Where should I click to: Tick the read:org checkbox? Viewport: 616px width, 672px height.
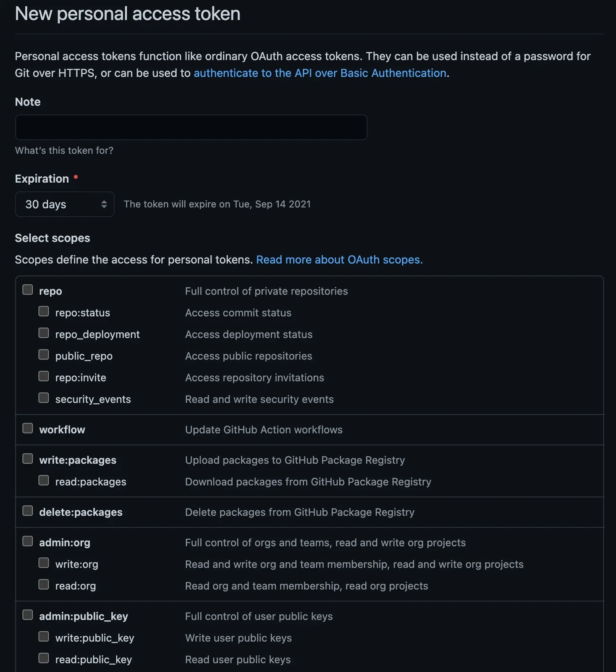click(x=44, y=585)
